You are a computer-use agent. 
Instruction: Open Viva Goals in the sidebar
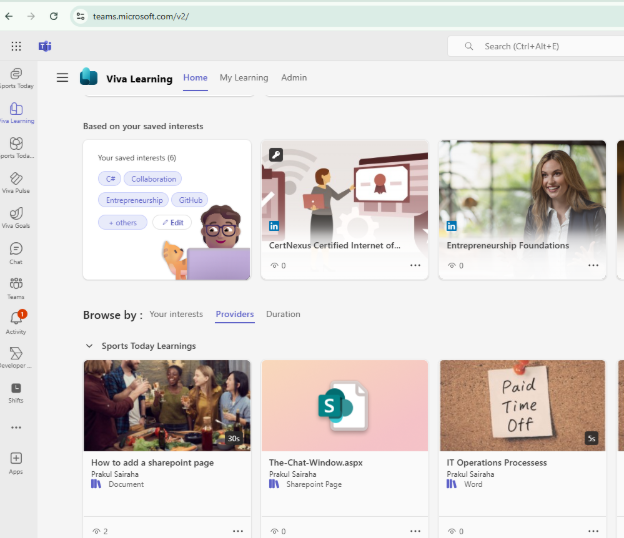click(x=16, y=218)
